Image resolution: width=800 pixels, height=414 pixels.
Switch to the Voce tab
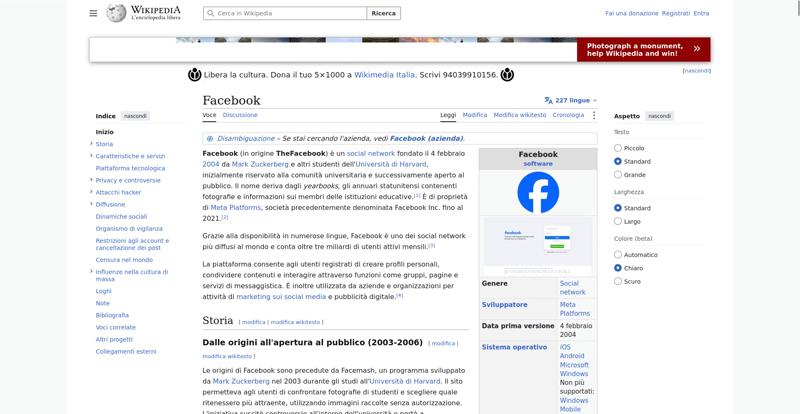pos(209,115)
